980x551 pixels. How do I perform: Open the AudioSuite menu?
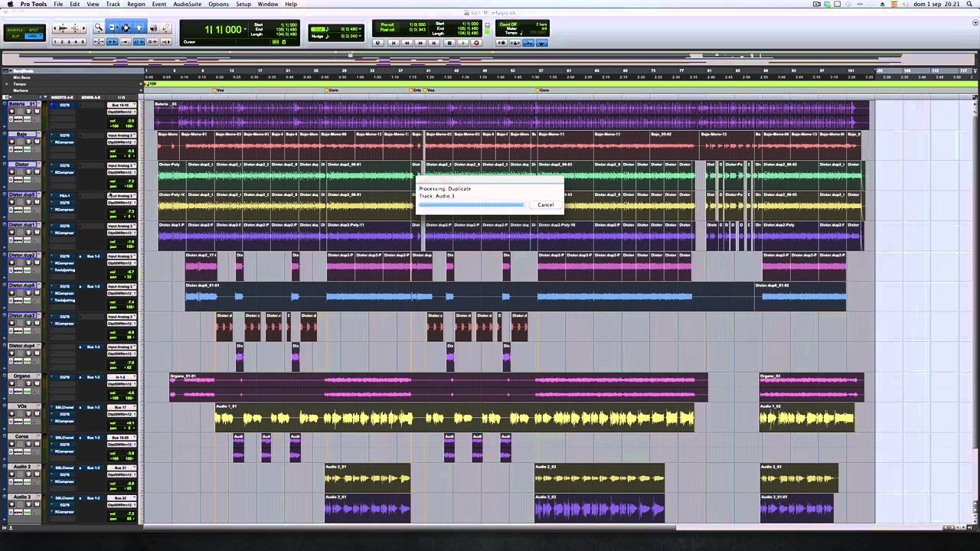pyautogui.click(x=188, y=5)
